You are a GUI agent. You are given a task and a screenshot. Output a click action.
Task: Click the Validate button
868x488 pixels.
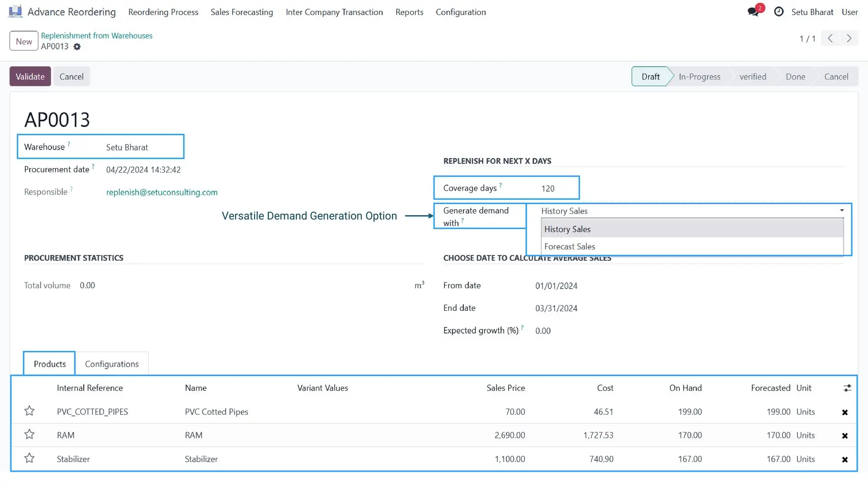click(x=30, y=76)
